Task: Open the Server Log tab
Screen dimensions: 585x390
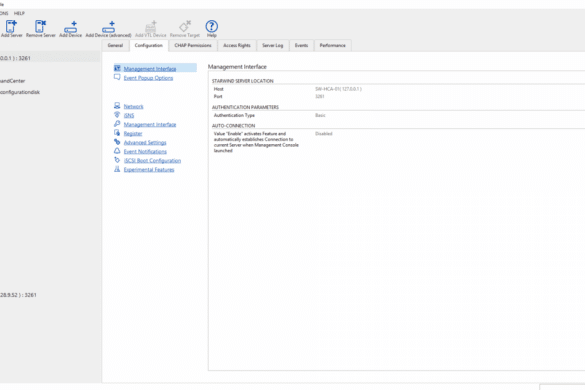Action: click(273, 46)
